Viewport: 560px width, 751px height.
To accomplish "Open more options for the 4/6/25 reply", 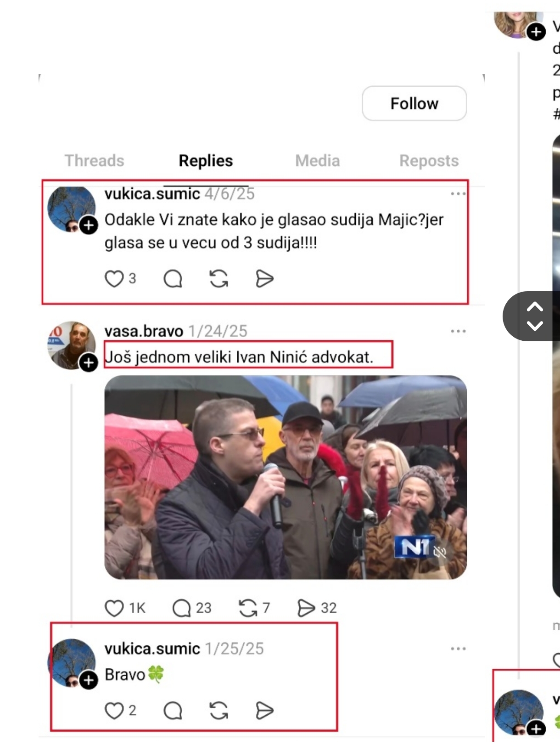I will click(x=458, y=194).
